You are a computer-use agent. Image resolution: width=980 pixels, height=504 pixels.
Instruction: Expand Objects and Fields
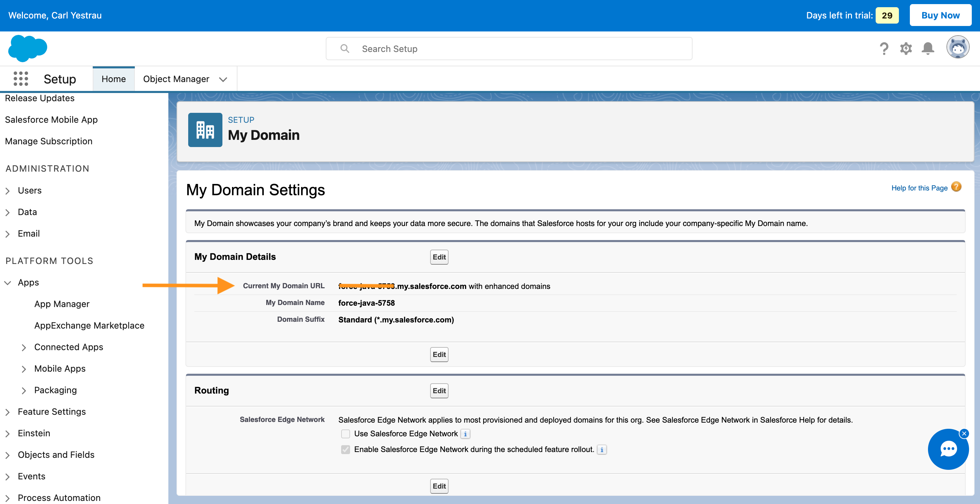pos(8,455)
